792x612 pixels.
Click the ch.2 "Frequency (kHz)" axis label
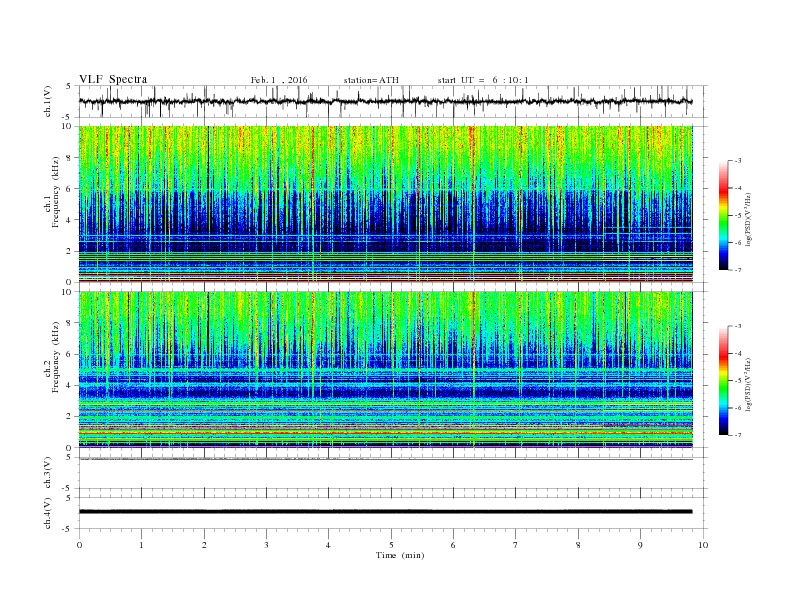(x=56, y=357)
